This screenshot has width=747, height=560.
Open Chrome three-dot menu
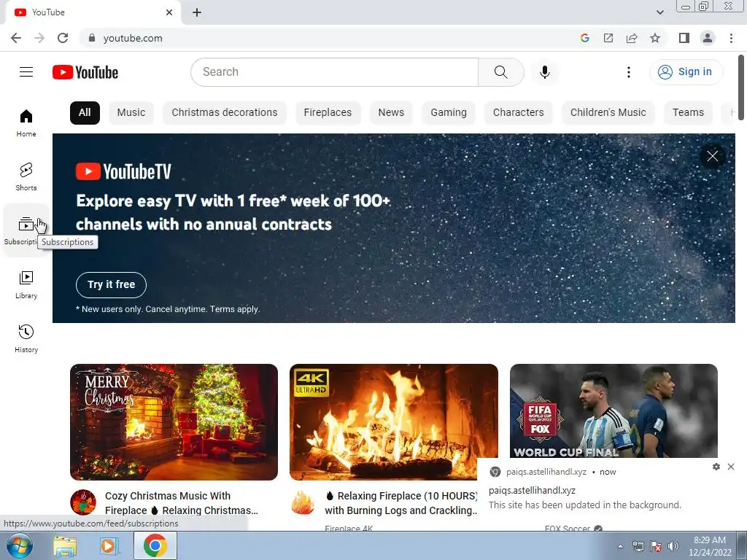pyautogui.click(x=731, y=38)
